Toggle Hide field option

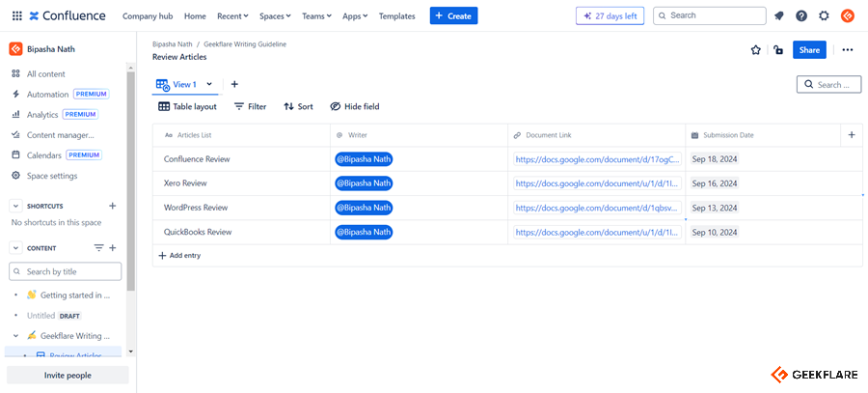point(355,106)
